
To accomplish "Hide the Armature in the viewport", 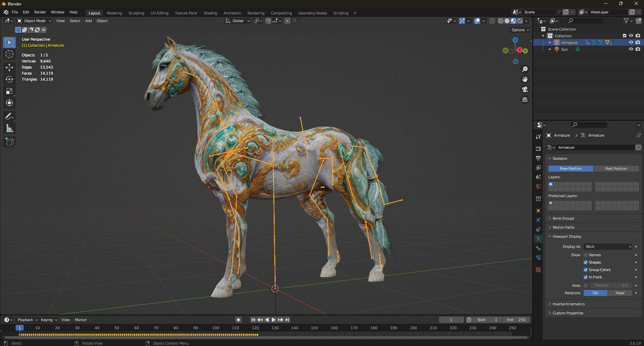I will coord(631,42).
